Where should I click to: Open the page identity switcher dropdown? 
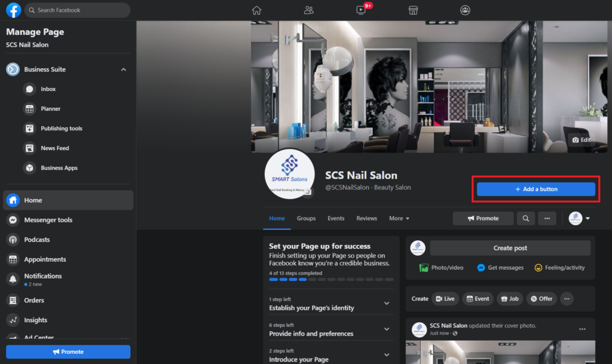[579, 219]
